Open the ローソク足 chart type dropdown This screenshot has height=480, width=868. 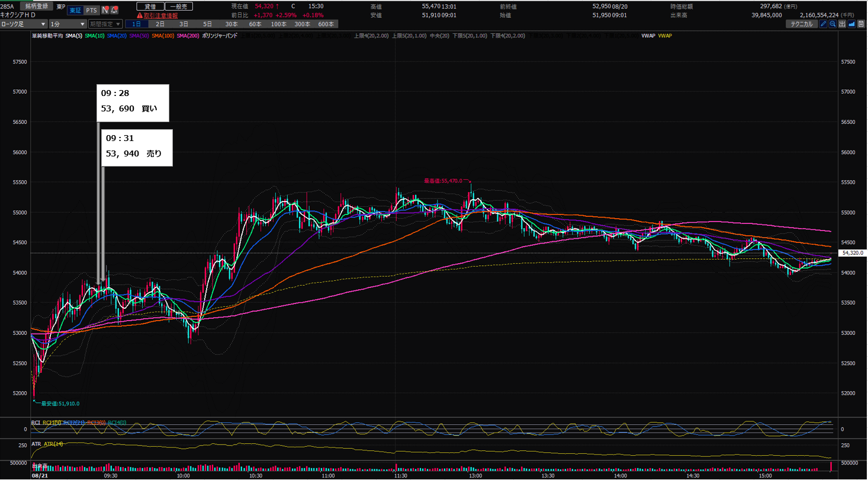tap(24, 24)
